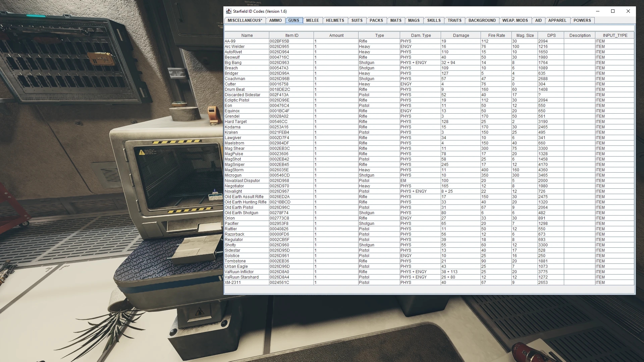Image resolution: width=644 pixels, height=362 pixels.
Task: Select the Cutter item ID 00016758
Action: pyautogui.click(x=291, y=84)
